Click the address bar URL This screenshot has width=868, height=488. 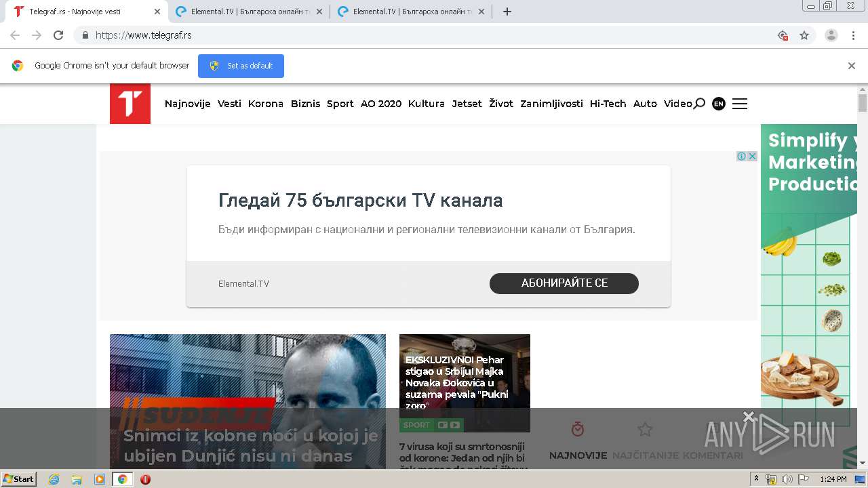tap(144, 35)
